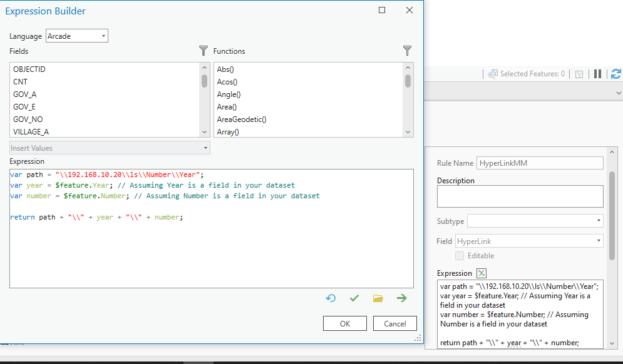
Task: Open a saved expression with folder icon
Action: [378, 298]
